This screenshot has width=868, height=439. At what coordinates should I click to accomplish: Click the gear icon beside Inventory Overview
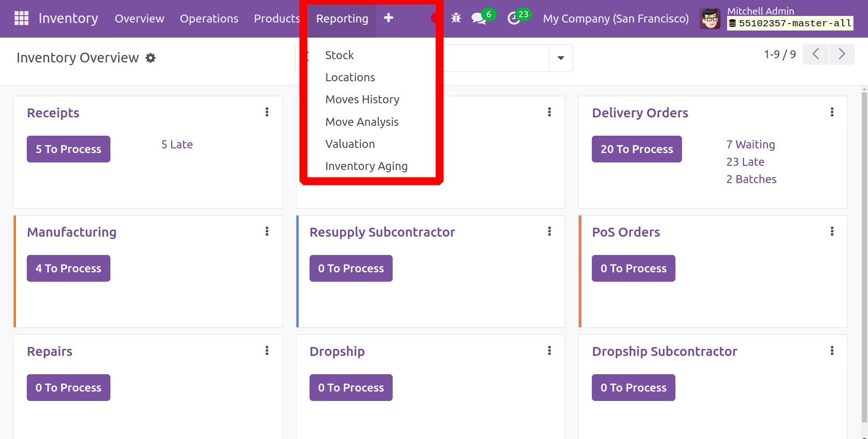150,58
